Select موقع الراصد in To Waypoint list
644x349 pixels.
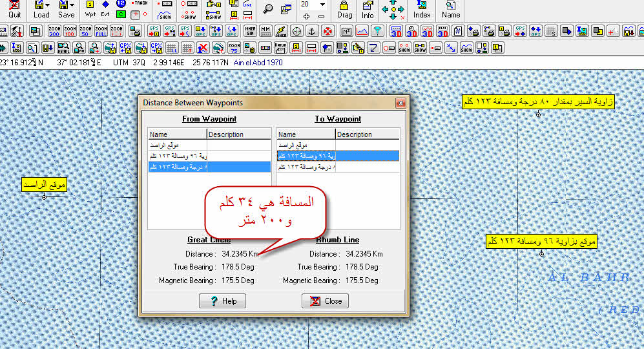[338, 145]
